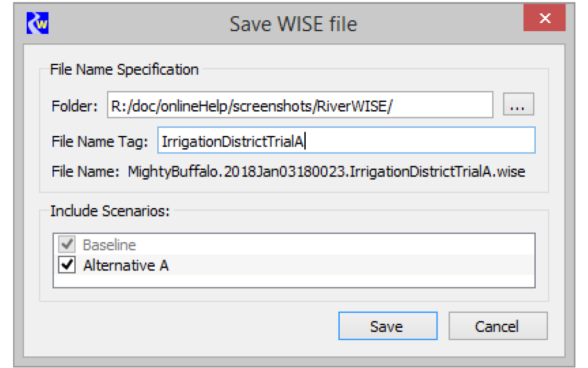
Task: Click the "Include Scenarios:" group heading
Action: 111,211
